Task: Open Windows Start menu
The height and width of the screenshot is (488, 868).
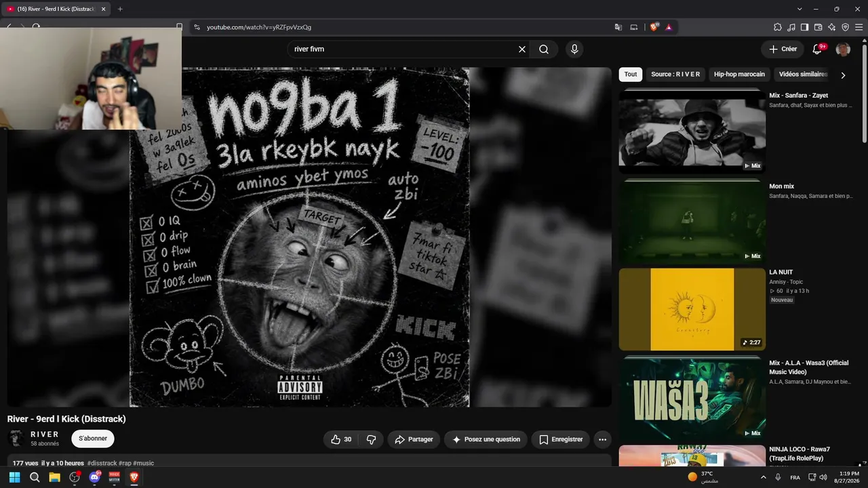Action: point(14,477)
